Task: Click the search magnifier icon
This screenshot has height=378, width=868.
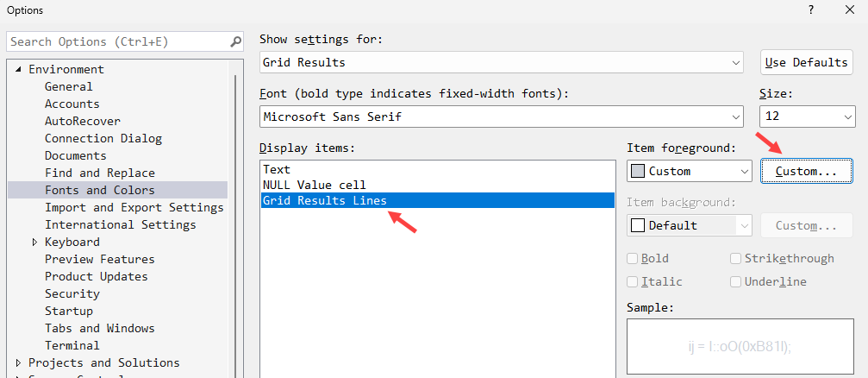Action: coord(235,41)
